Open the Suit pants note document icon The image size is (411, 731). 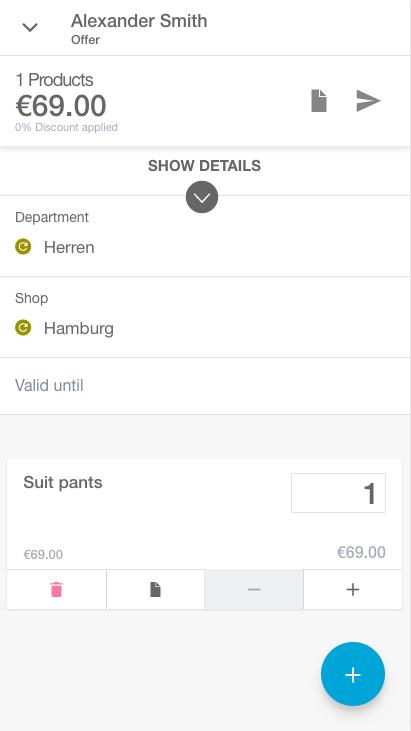(x=155, y=590)
